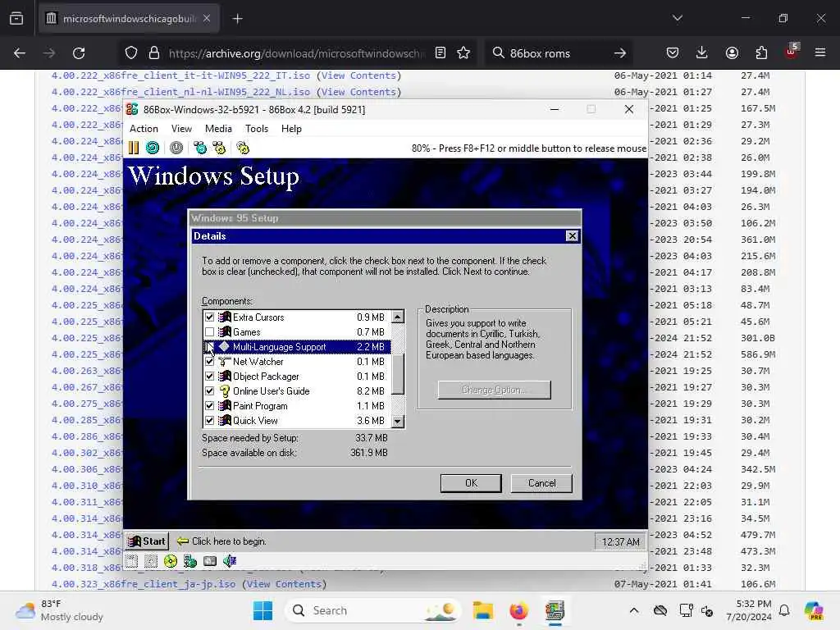Open the 86Box Media menu
The image size is (840, 630).
click(x=218, y=129)
